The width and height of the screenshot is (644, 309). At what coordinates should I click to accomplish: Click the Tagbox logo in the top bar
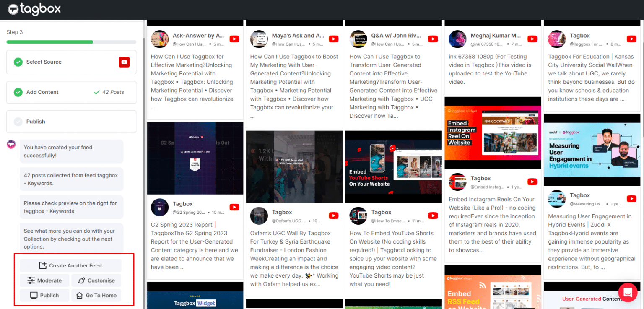pyautogui.click(x=34, y=9)
